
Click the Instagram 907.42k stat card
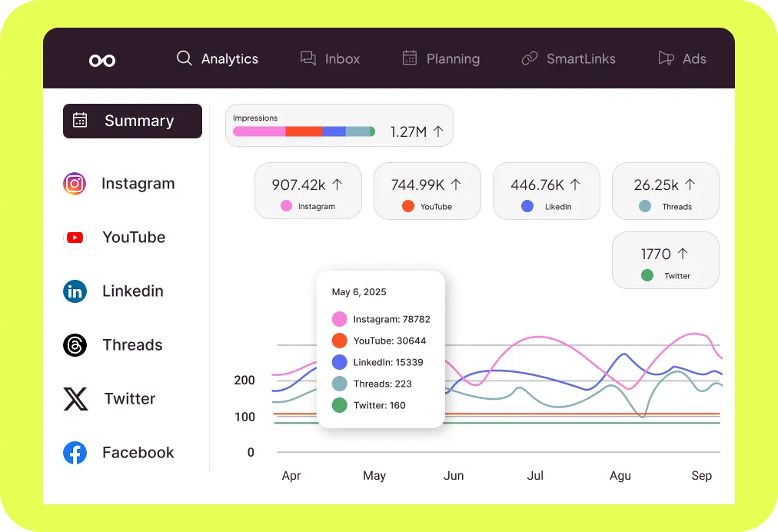[x=308, y=191]
